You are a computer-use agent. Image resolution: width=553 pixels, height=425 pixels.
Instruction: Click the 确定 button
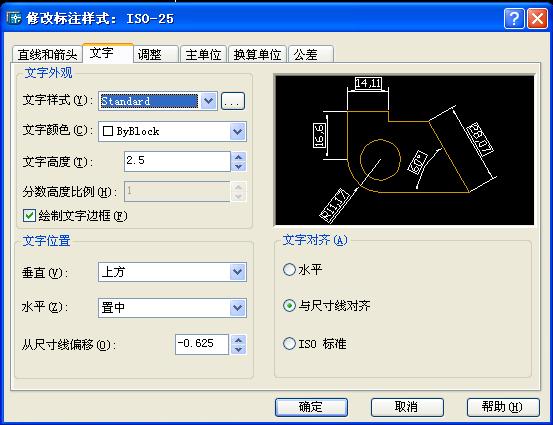click(x=311, y=407)
